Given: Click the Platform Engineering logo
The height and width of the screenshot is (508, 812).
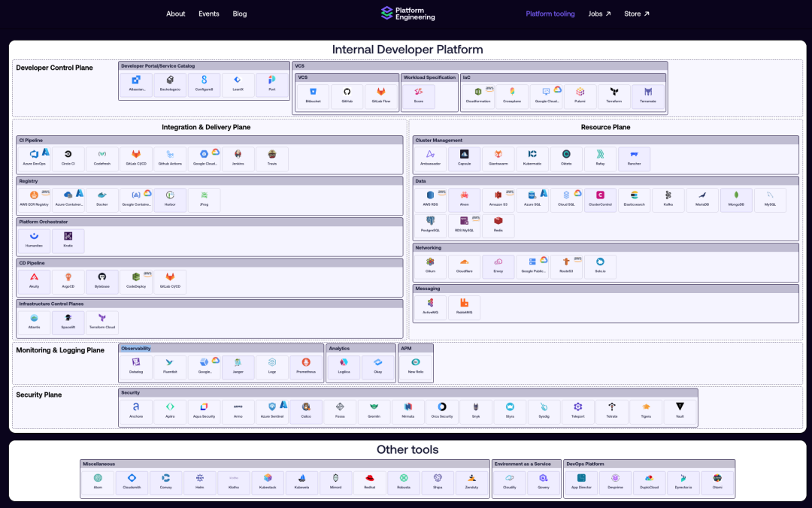Looking at the screenshot, I should click(408, 14).
